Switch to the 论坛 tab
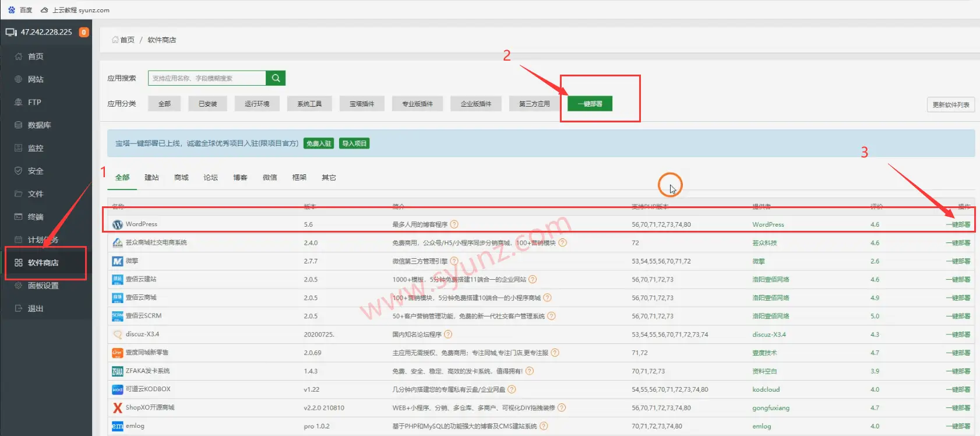The width and height of the screenshot is (980, 436). (210, 178)
